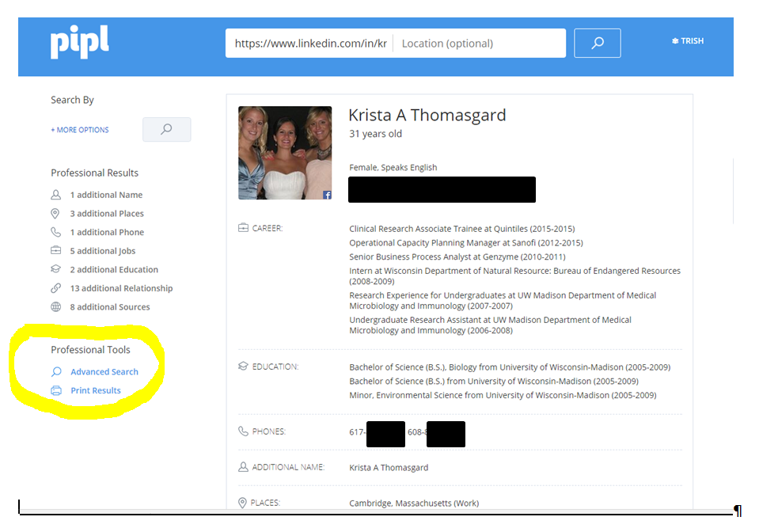Click the Pipl logo

pos(79,41)
